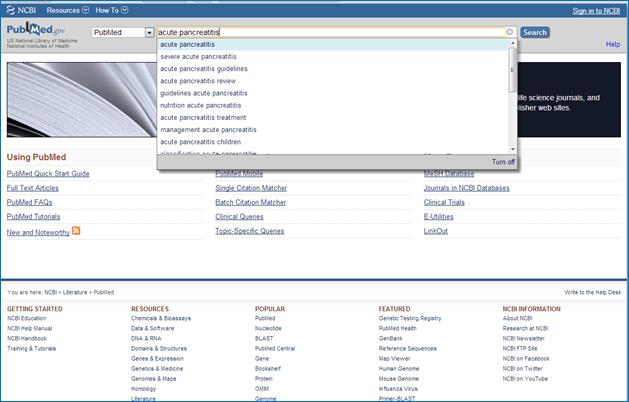Open the How To dropdown menu
The image size is (629, 402).
point(112,10)
